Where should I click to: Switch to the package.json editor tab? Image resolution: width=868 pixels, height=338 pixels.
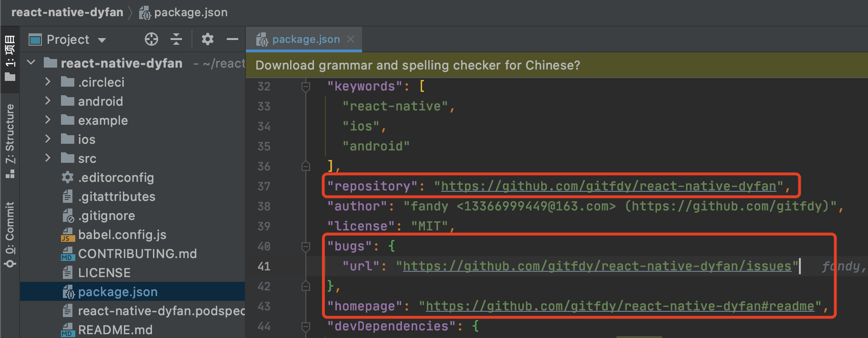point(304,39)
